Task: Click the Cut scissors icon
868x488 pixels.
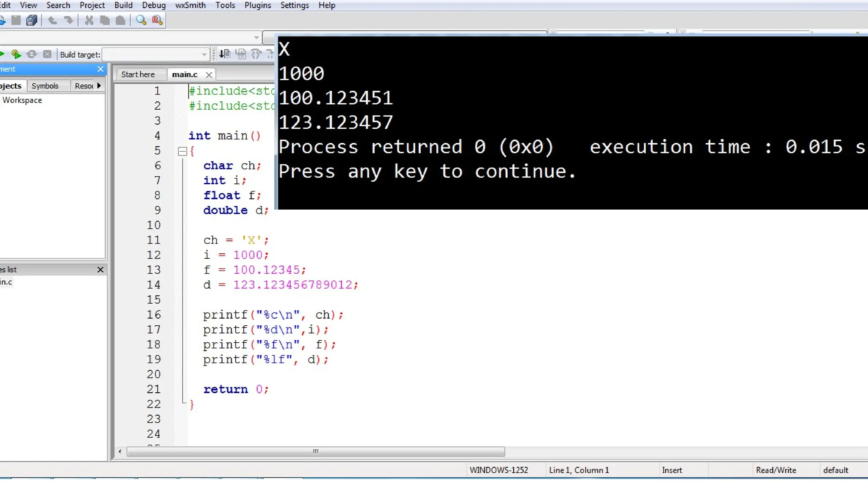Action: 89,20
